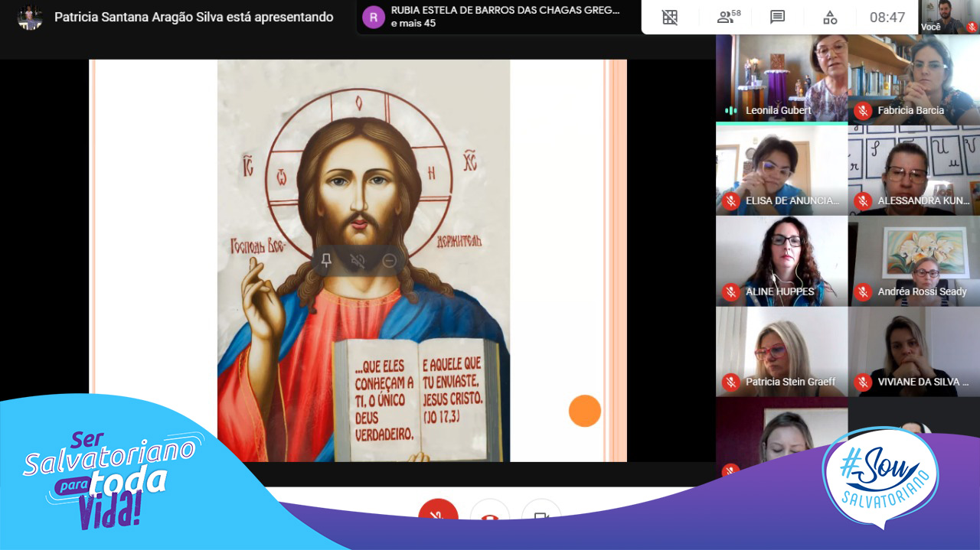This screenshot has width=980, height=550.
Task: Select Patricia Stein Graeff video tile
Action: click(782, 351)
